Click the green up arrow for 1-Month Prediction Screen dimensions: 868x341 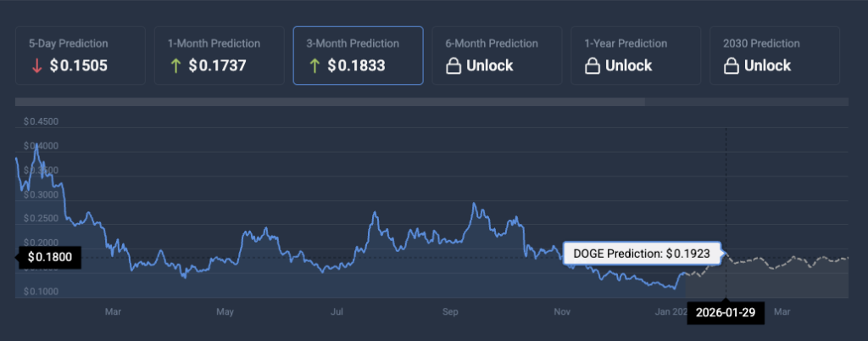click(175, 66)
